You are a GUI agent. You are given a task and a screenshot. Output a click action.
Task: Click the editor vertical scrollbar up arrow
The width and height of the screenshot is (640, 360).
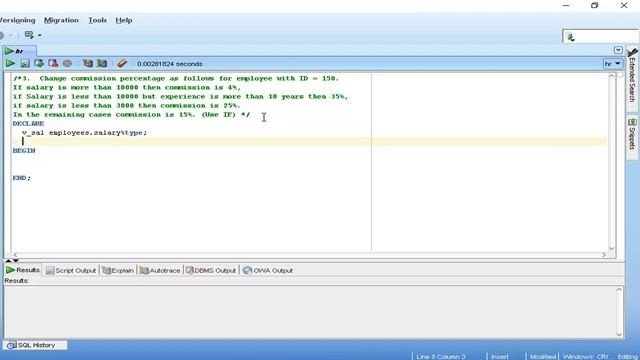click(611, 76)
